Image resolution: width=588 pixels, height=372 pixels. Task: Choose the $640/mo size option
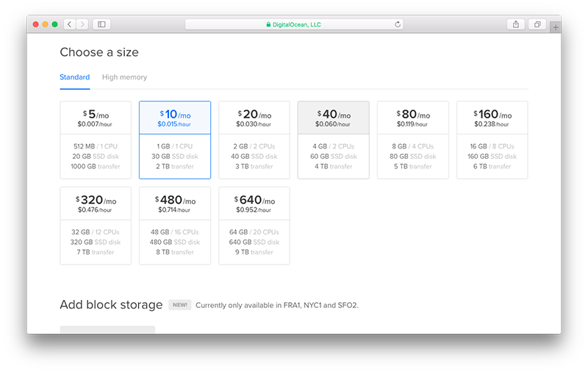[254, 226]
